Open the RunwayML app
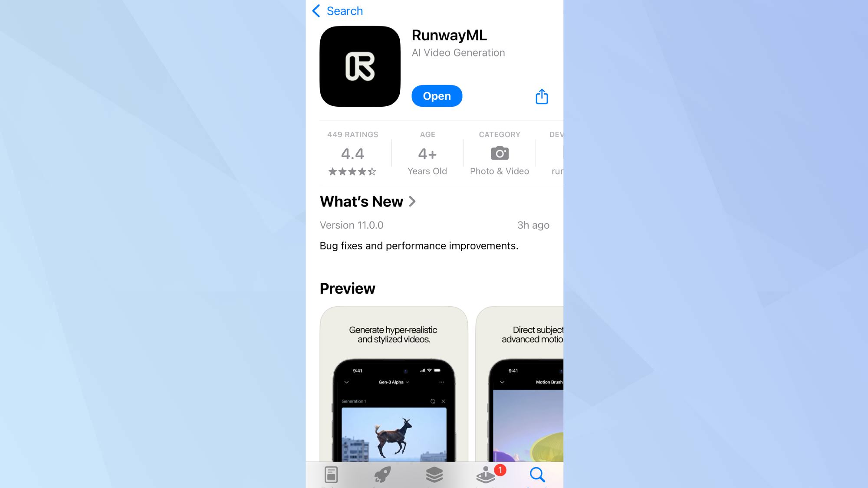 (x=436, y=95)
